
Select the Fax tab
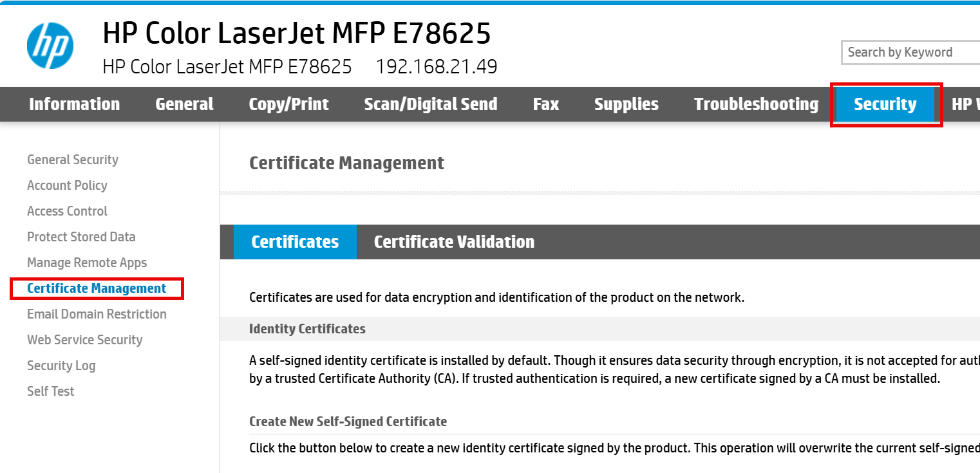pyautogui.click(x=545, y=104)
